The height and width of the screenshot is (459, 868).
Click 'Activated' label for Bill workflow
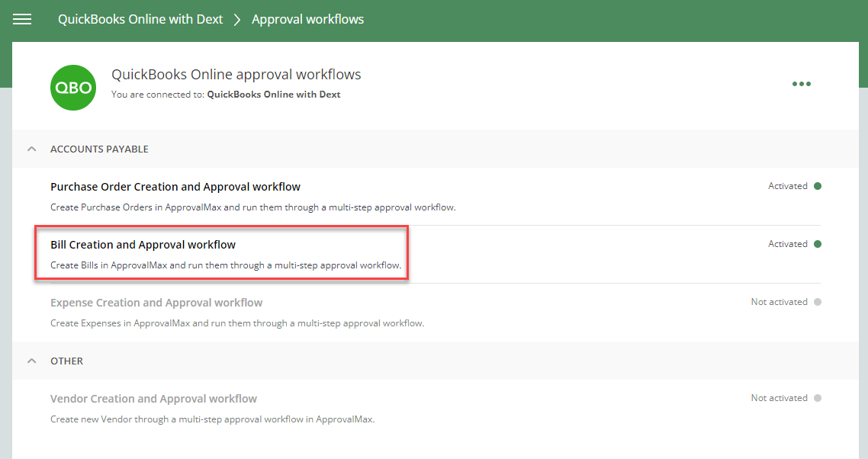[x=788, y=244]
